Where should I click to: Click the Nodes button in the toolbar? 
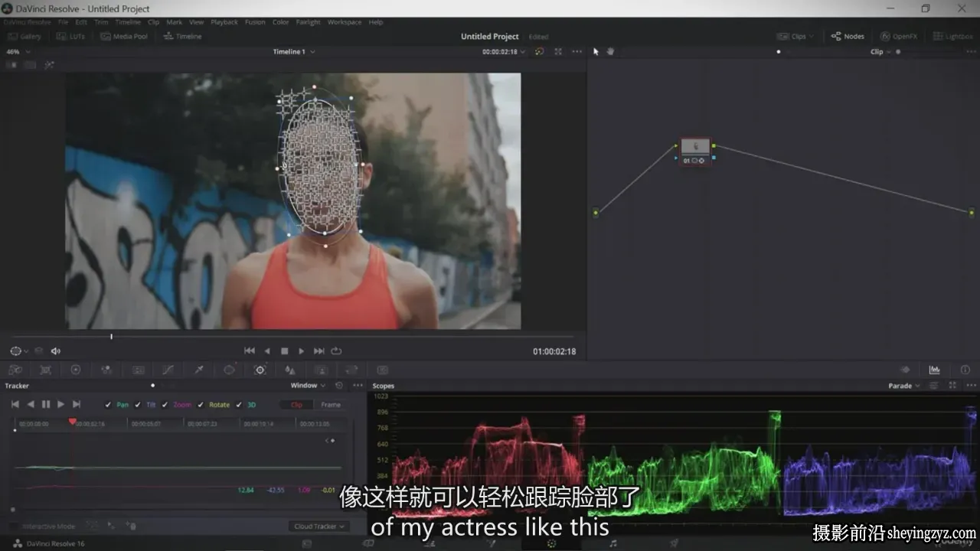(848, 36)
